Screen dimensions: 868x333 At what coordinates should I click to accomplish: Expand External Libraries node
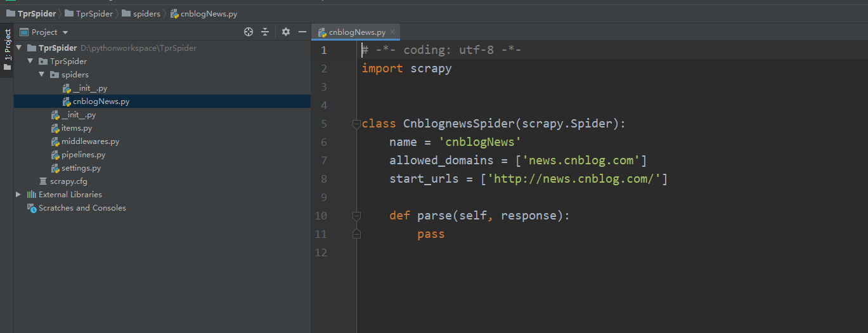click(19, 195)
